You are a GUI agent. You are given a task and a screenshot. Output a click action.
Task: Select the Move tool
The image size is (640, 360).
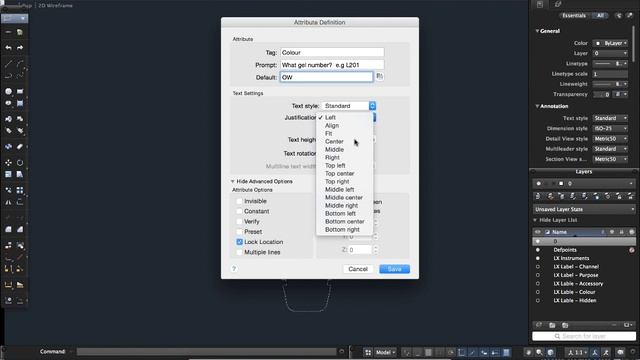coord(8,162)
